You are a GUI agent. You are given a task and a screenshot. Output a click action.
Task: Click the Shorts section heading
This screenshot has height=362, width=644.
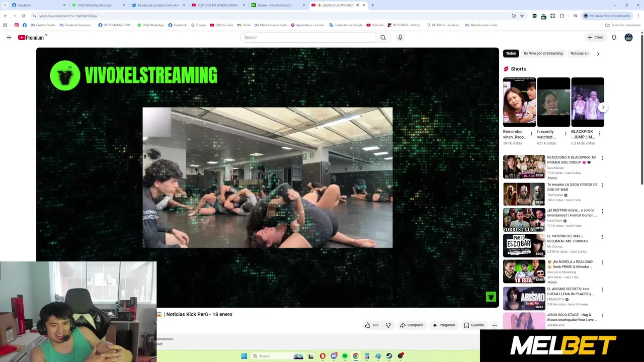point(518,69)
